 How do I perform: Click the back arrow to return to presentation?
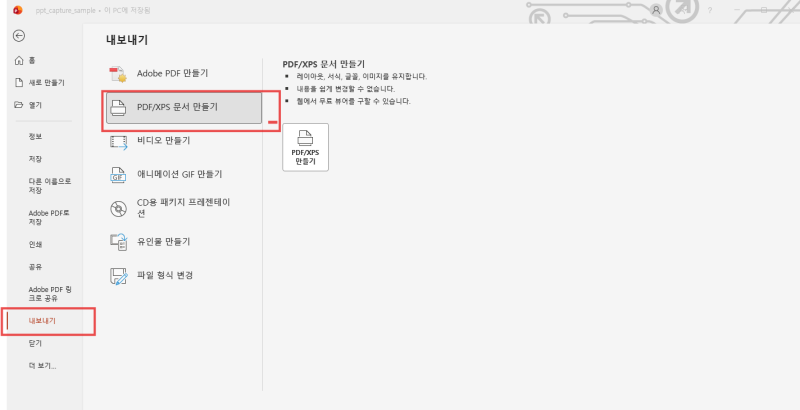tap(19, 36)
